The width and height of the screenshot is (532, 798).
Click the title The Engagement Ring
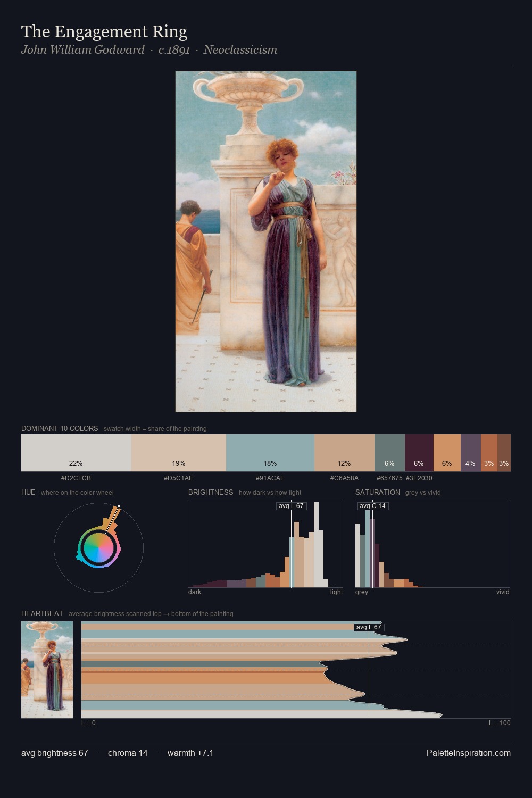coord(104,31)
